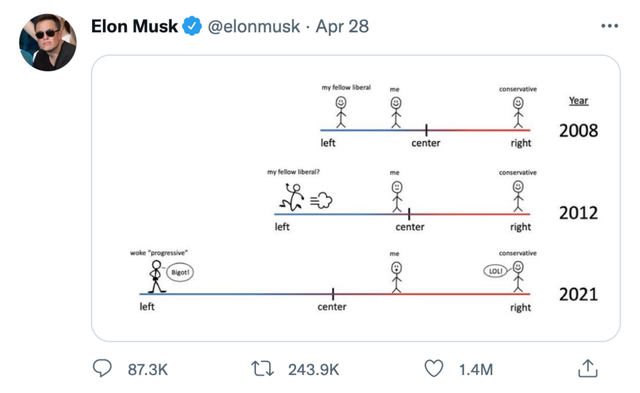Click the running stick figure in 2012 row
640x393 pixels.
tap(293, 198)
